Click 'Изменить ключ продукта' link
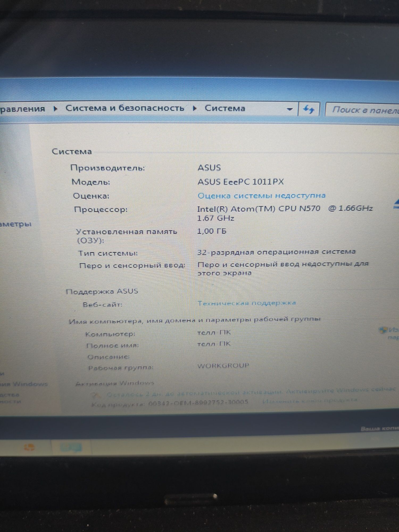Screen dimensions: 399x532 tap(310, 400)
